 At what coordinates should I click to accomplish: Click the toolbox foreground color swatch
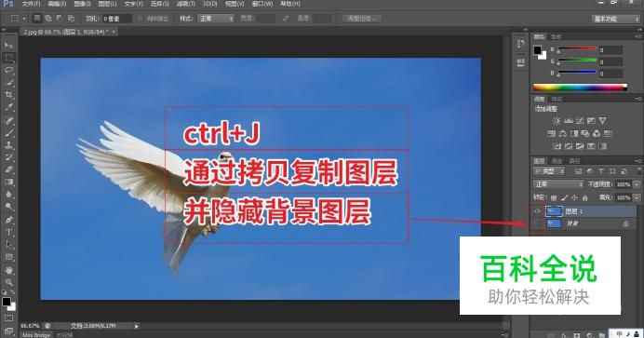[x=7, y=302]
